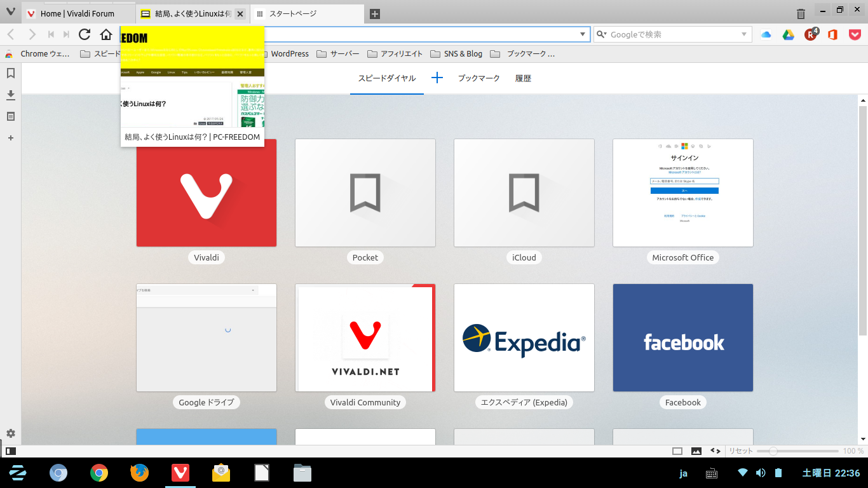This screenshot has width=868, height=488.
Task: Click the Google Drive extension icon
Action: click(x=788, y=34)
